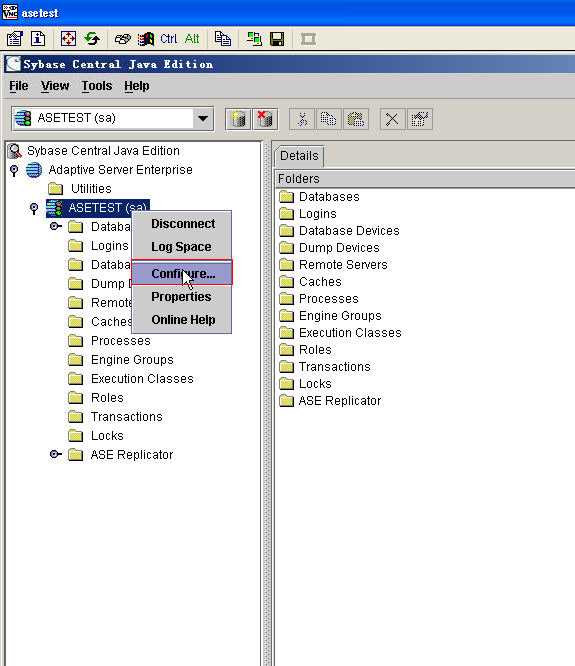This screenshot has width=575, height=666.
Task: Open the File menu
Action: [x=19, y=86]
